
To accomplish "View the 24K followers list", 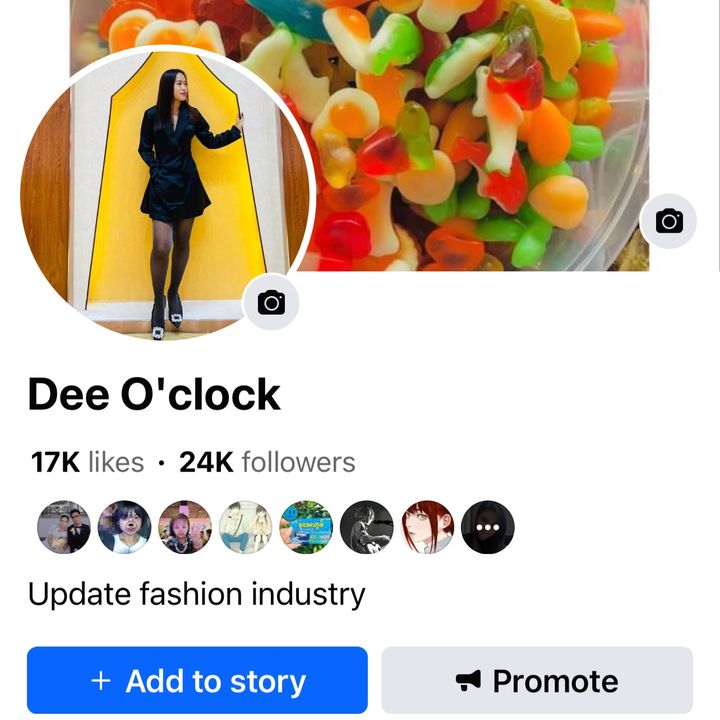I will pyautogui.click(x=267, y=462).
